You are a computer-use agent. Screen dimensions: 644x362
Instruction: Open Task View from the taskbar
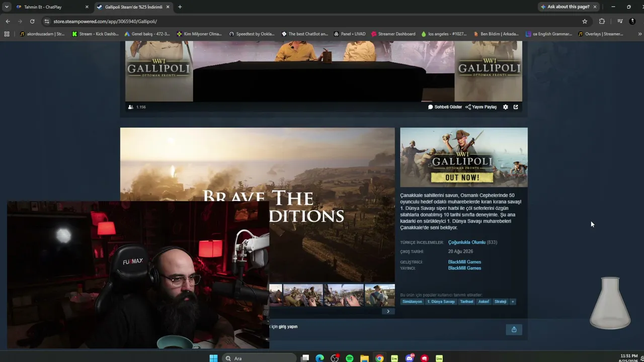coord(305,358)
